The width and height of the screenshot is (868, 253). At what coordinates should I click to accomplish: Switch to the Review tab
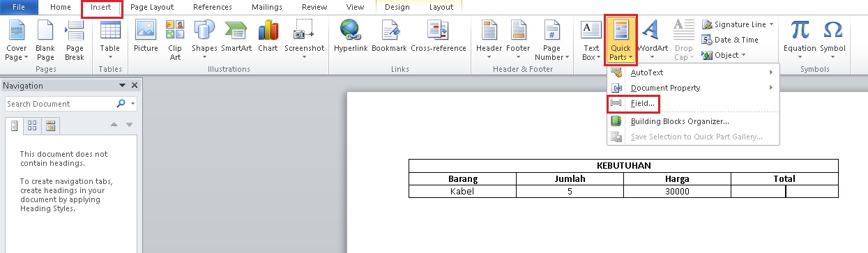[314, 7]
